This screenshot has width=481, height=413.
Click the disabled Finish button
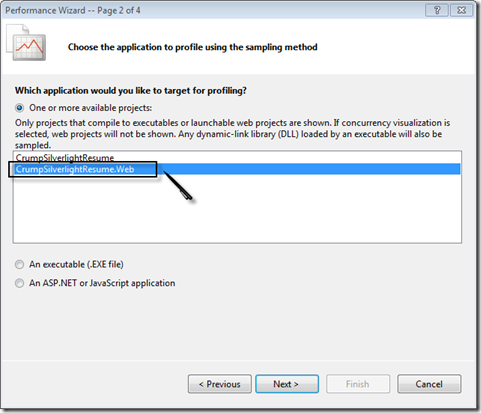tap(358, 384)
